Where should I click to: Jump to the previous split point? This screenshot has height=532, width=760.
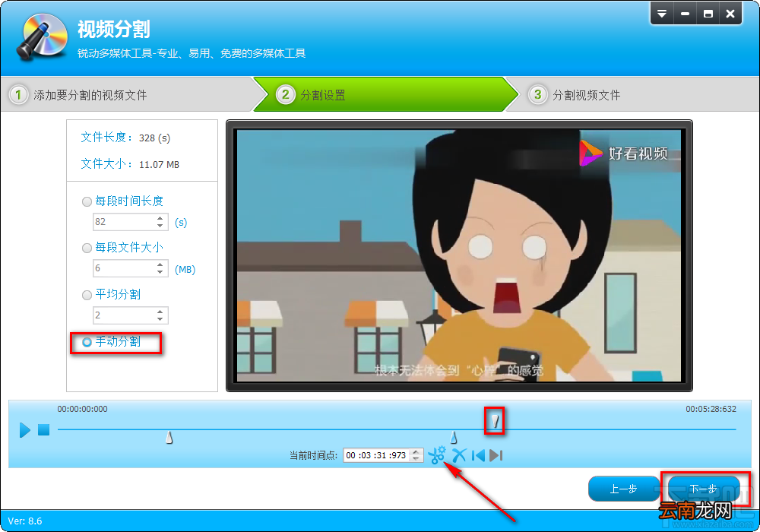coord(478,455)
